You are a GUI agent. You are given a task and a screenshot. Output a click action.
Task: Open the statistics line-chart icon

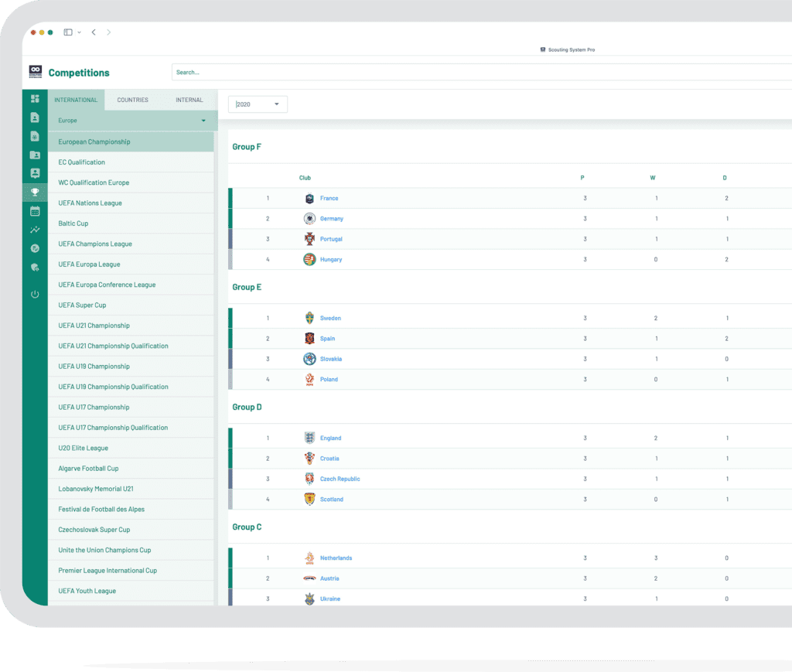tap(34, 230)
